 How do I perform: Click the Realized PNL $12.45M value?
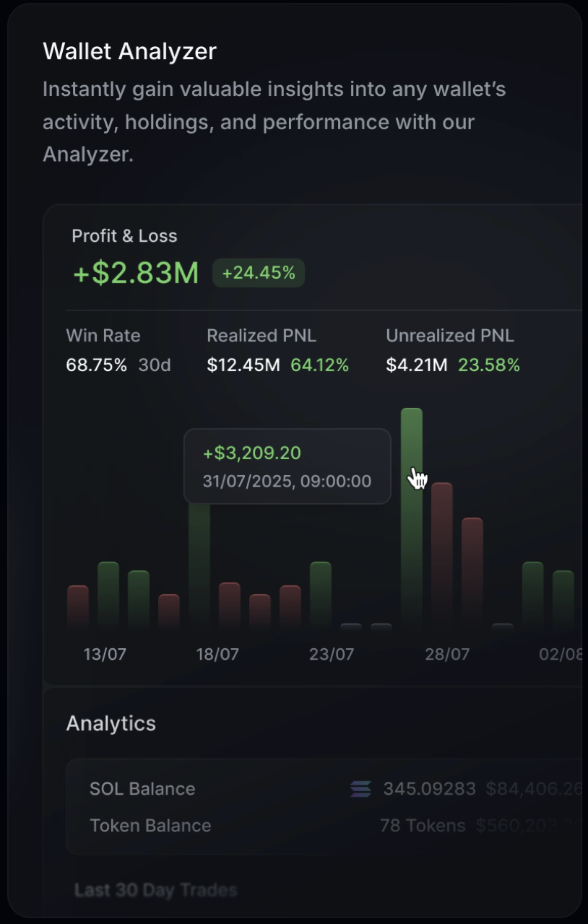click(x=243, y=365)
